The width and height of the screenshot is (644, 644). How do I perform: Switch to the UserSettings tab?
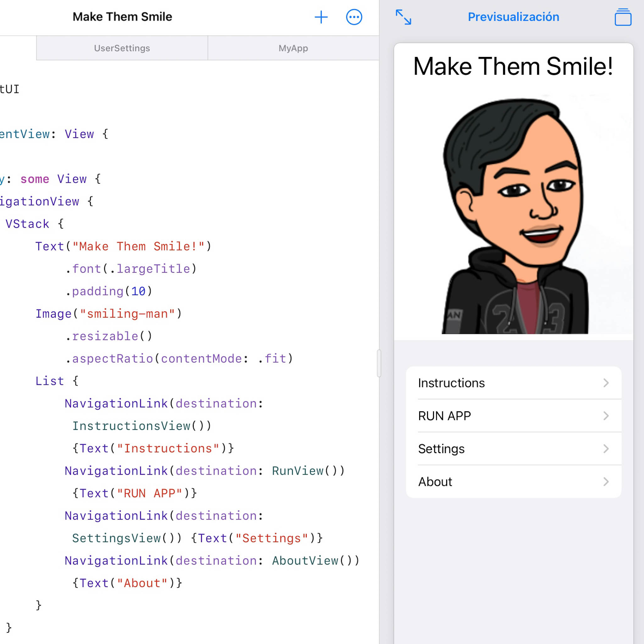point(122,48)
